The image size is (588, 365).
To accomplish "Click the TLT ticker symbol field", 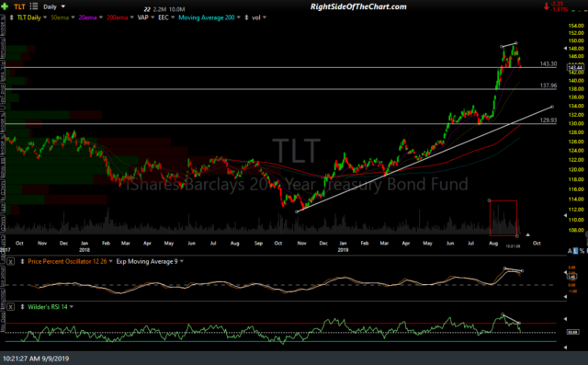I will [19, 6].
